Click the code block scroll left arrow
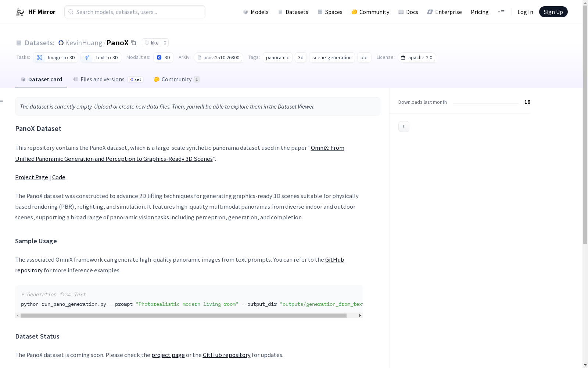 point(18,316)
